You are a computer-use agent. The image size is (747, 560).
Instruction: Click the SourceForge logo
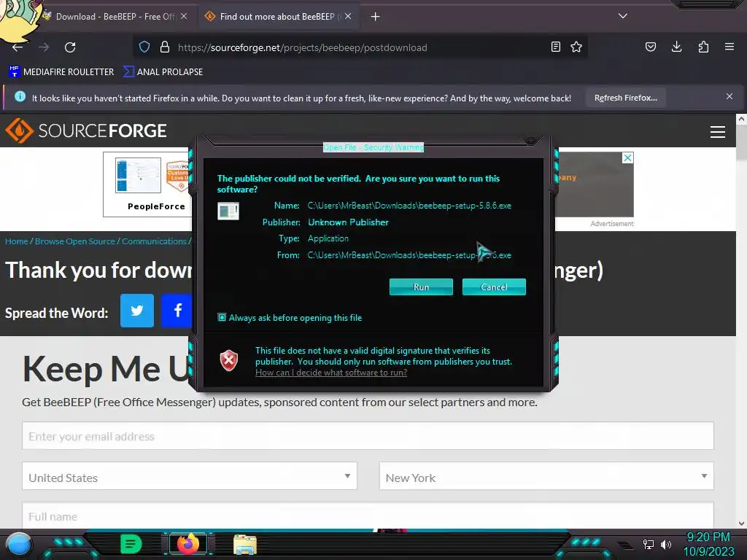[x=86, y=131]
